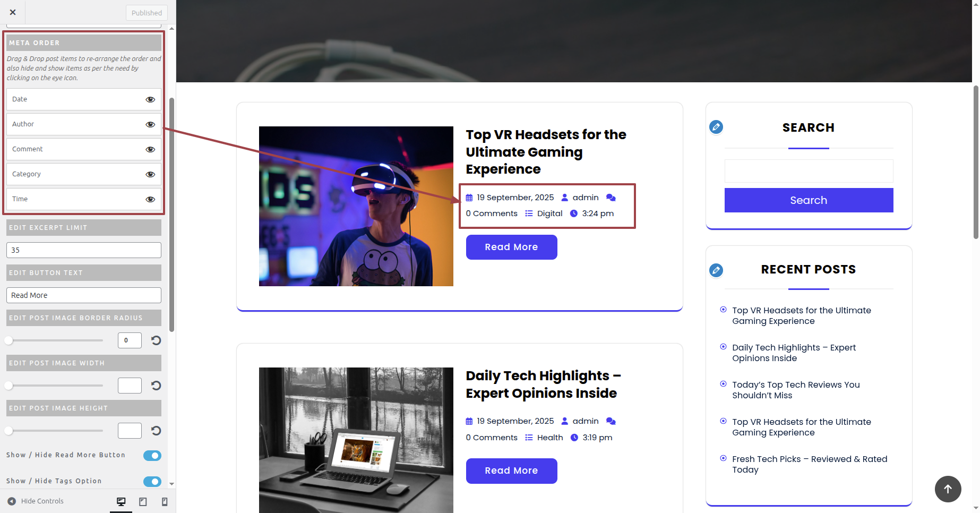Click the edit pencil beside Recent Posts widget
The image size is (980, 513).
click(716, 270)
